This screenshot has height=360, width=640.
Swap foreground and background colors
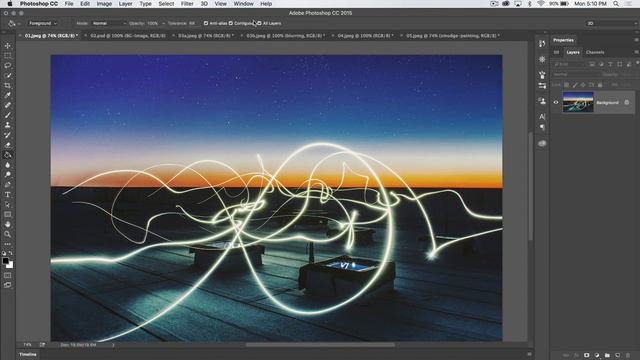click(x=11, y=253)
